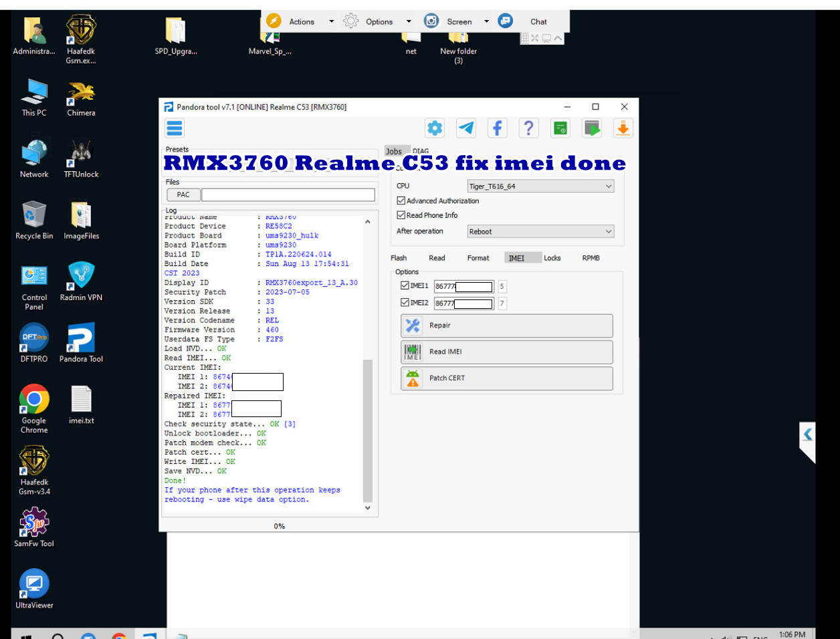Click log scroll up arrow
The width and height of the screenshot is (840, 639).
click(x=367, y=221)
